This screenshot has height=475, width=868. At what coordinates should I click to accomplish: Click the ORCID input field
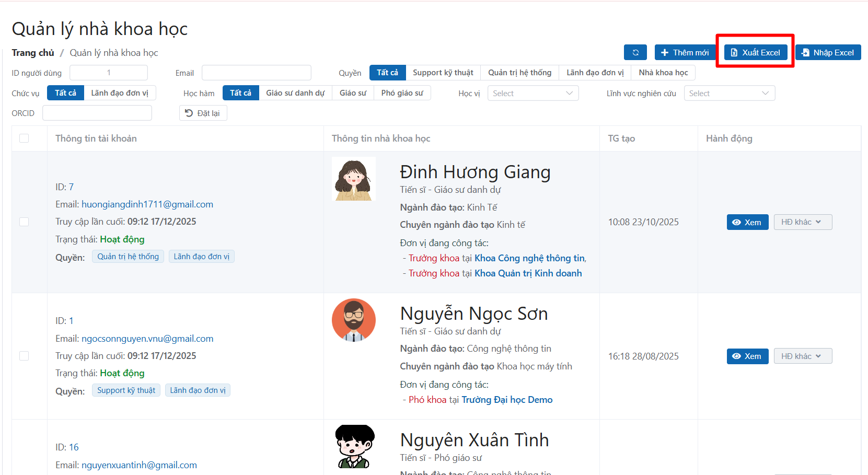click(97, 113)
